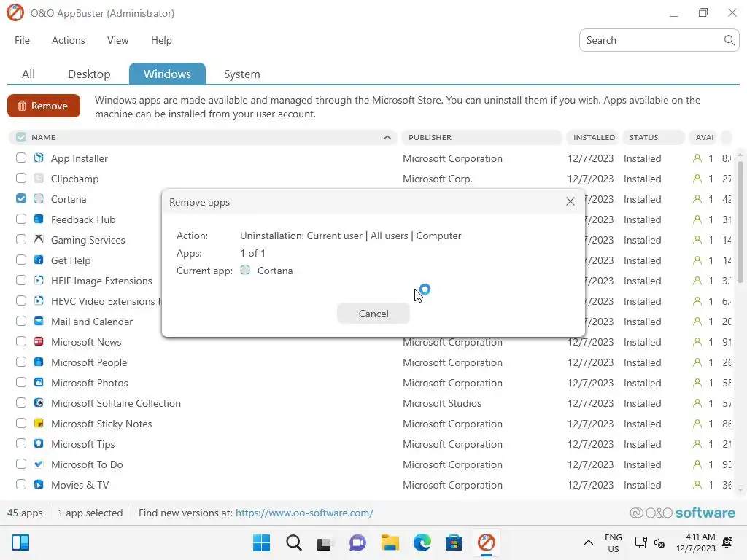Viewport: 747px width, 560px height.
Task: Click the Clipchamp app icon
Action: click(39, 178)
